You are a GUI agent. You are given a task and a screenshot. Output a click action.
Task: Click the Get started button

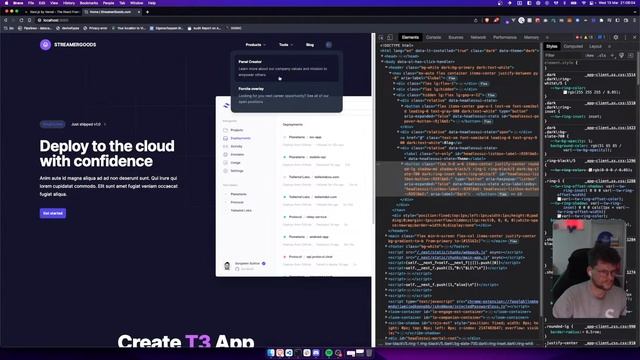click(x=53, y=213)
